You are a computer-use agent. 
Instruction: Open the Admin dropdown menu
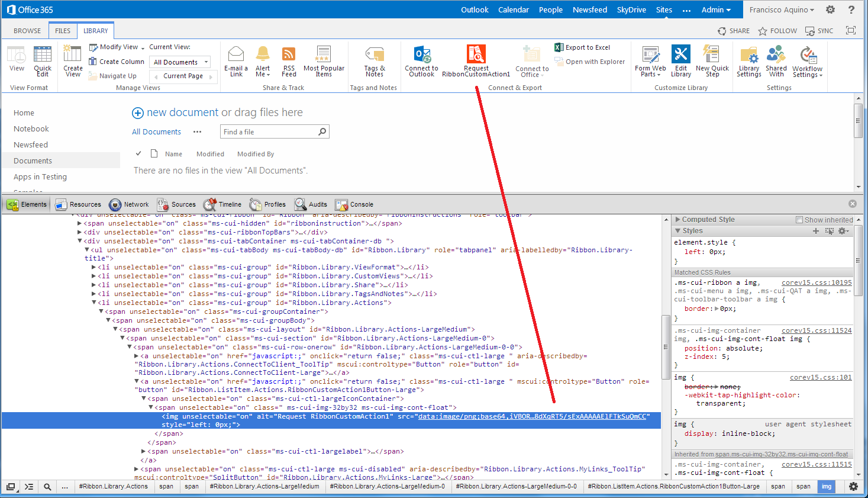pos(716,9)
